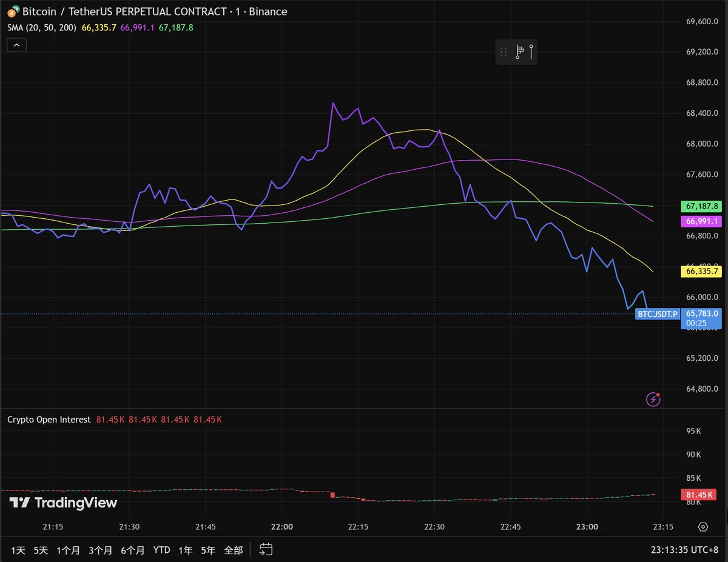The height and width of the screenshot is (562, 728).
Task: Select the 5年 date range
Action: pos(208,550)
